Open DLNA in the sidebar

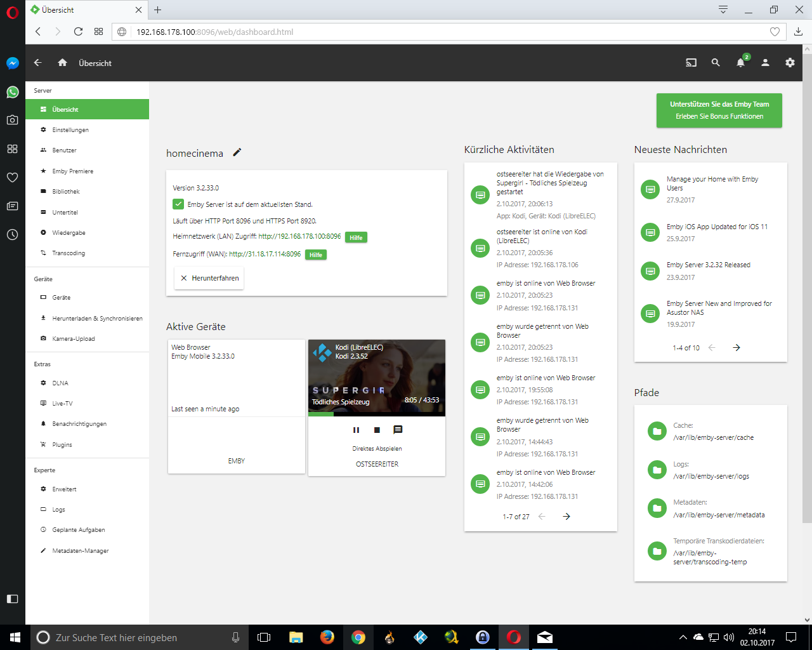click(x=87, y=383)
